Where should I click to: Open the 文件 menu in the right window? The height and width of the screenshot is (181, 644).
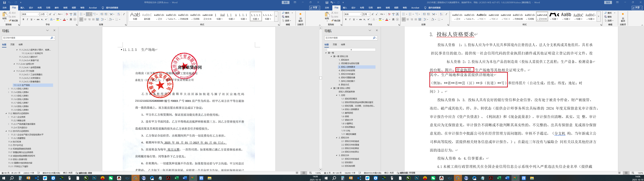327,8
